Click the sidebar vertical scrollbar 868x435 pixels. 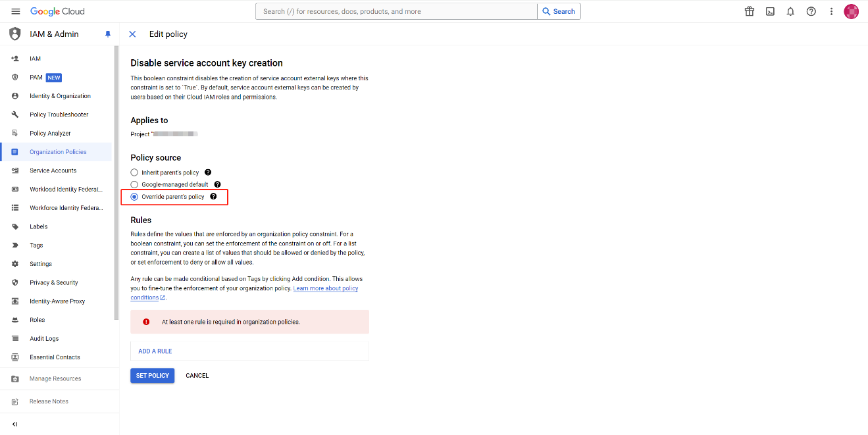[116, 184]
